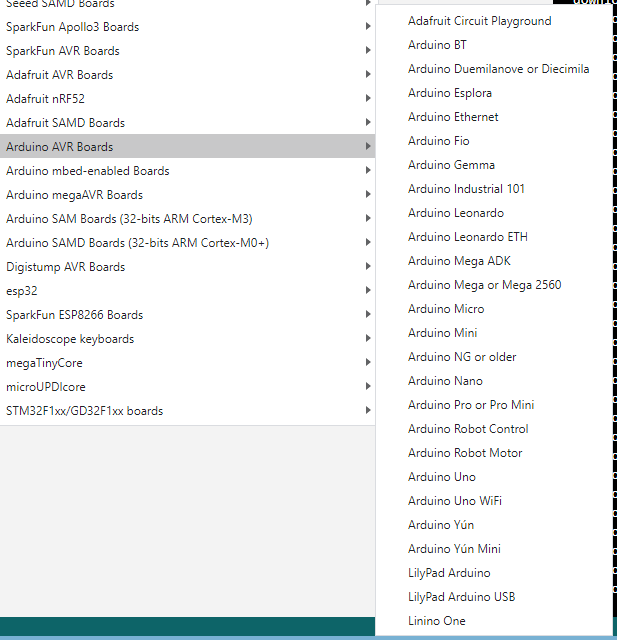This screenshot has width=617, height=640.
Task: Select Arduino Duemilanove or Diecimila board
Action: [x=494, y=69]
